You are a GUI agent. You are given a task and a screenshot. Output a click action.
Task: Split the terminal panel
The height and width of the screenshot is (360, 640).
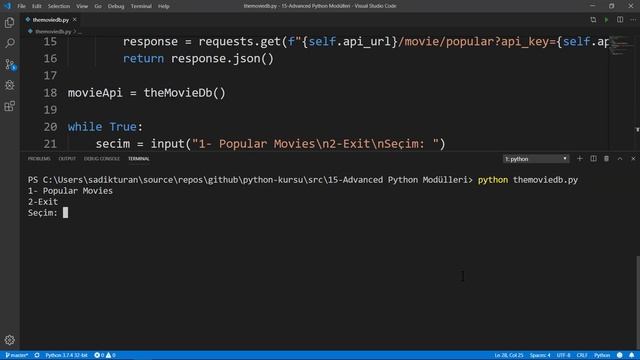[x=593, y=158]
